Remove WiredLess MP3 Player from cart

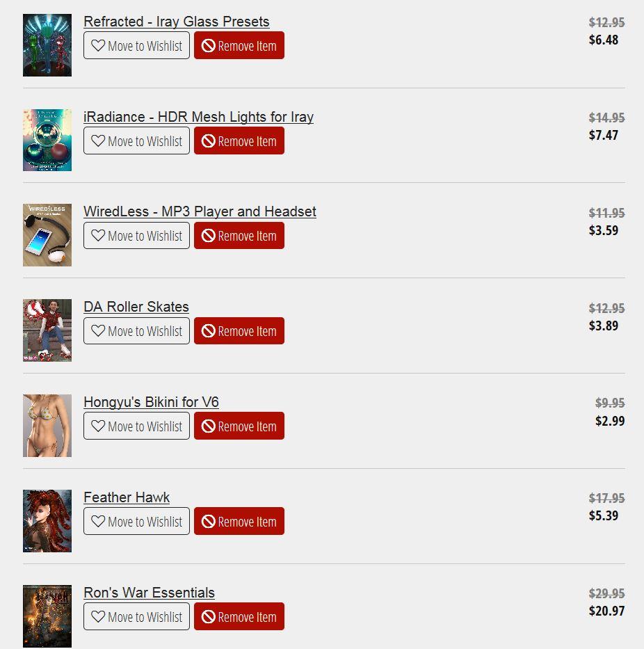coord(239,236)
